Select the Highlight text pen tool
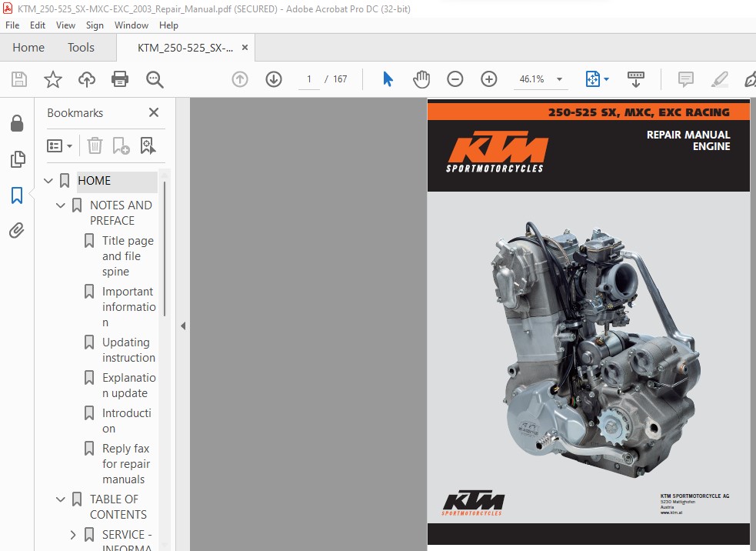The height and width of the screenshot is (551, 756). click(x=719, y=79)
